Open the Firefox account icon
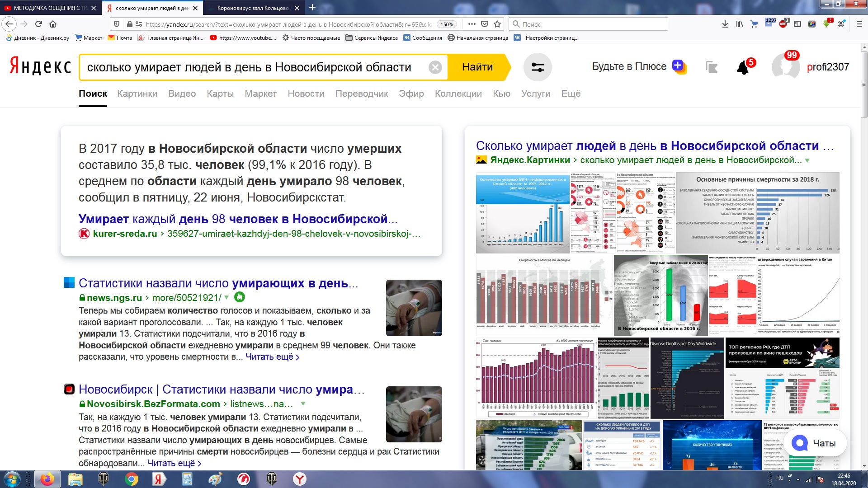Image resolution: width=868 pixels, height=488 pixels. 841,24
